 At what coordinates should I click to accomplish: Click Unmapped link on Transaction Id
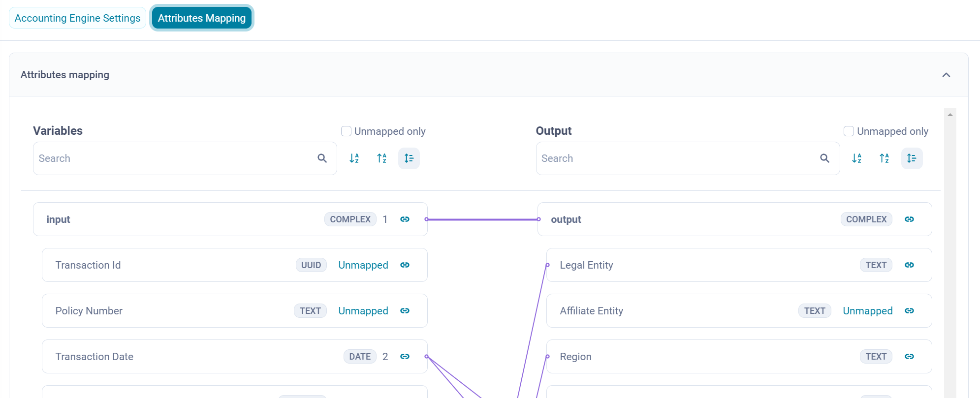pyautogui.click(x=363, y=265)
